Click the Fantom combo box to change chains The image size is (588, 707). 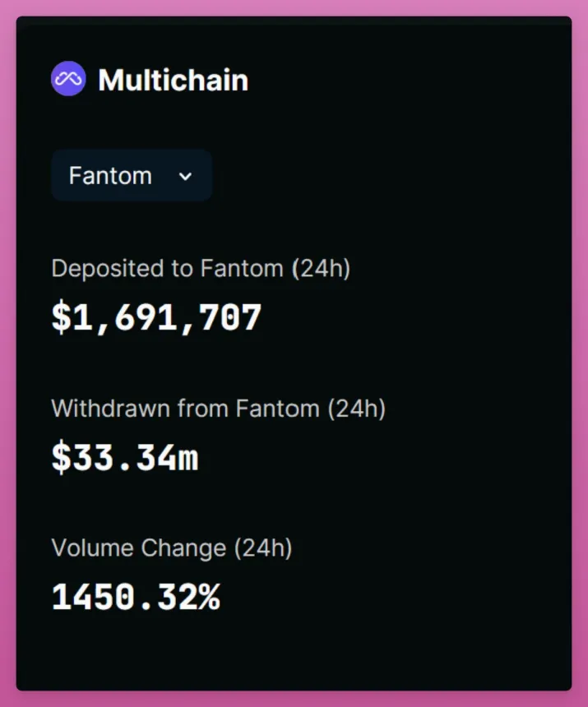[132, 175]
